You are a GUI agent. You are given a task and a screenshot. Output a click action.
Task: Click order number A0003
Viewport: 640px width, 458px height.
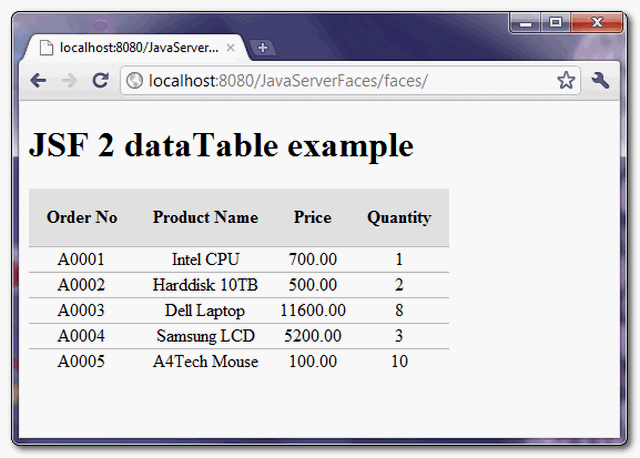point(81,310)
